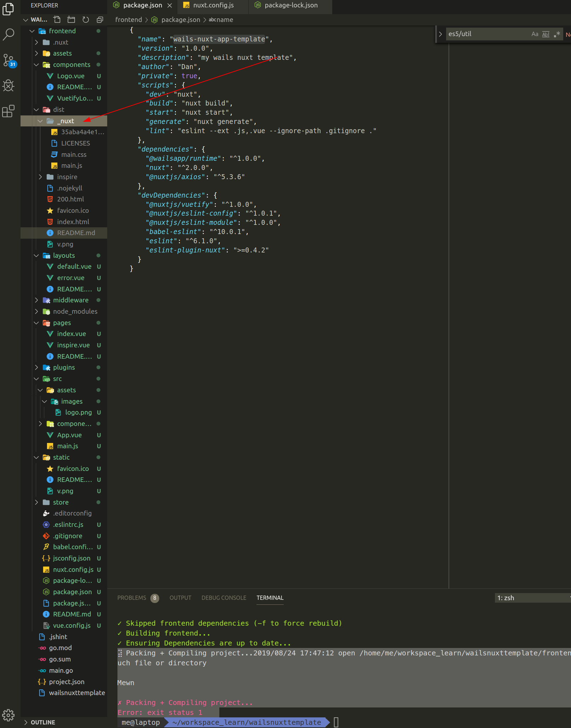
Task: Select the package.json editor tab
Action: click(x=143, y=5)
